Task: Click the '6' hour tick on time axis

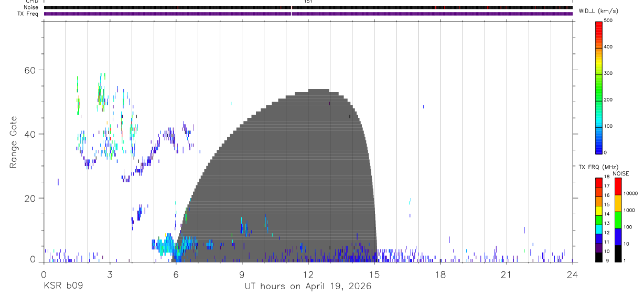Action: click(176, 274)
